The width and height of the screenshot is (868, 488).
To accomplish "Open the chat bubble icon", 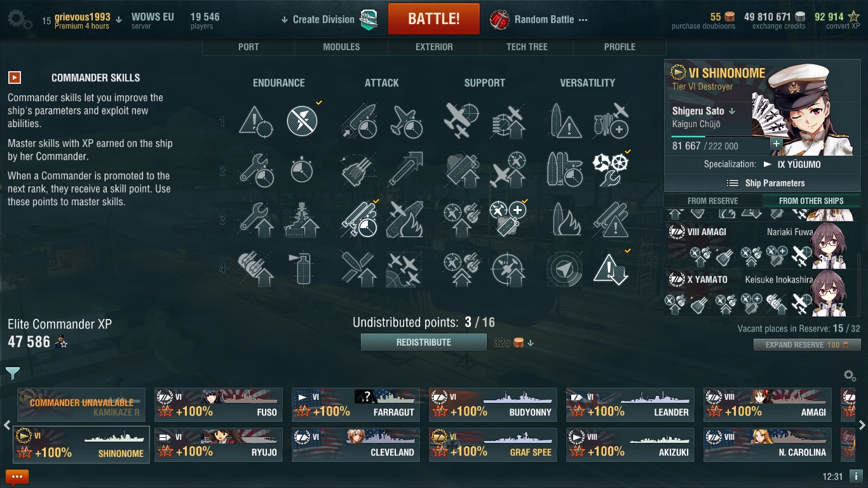I will [17, 477].
